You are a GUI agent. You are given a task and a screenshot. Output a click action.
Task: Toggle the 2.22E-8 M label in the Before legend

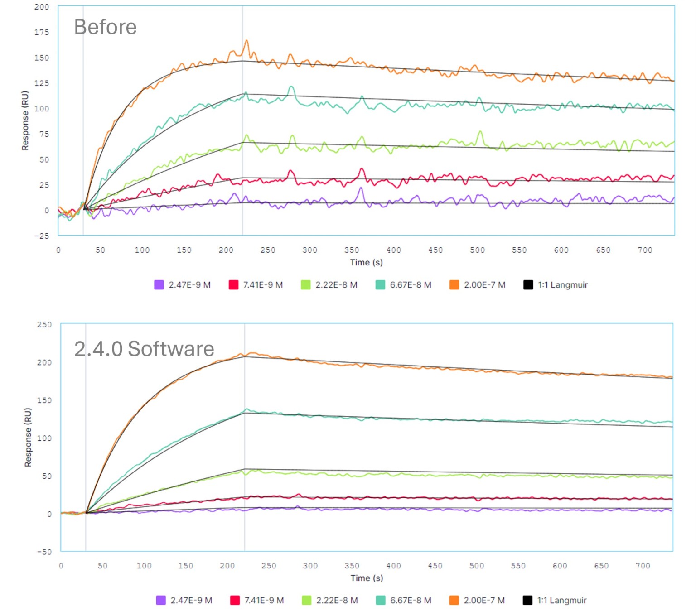(x=336, y=285)
